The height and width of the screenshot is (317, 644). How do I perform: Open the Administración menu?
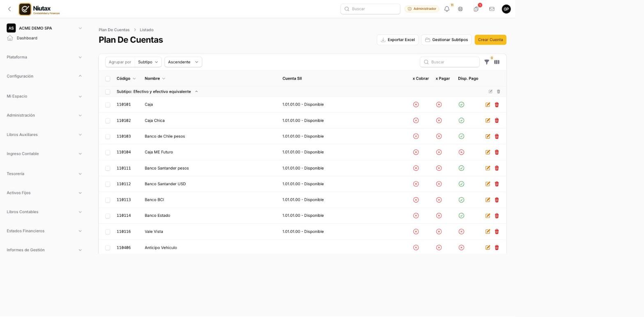point(44,115)
